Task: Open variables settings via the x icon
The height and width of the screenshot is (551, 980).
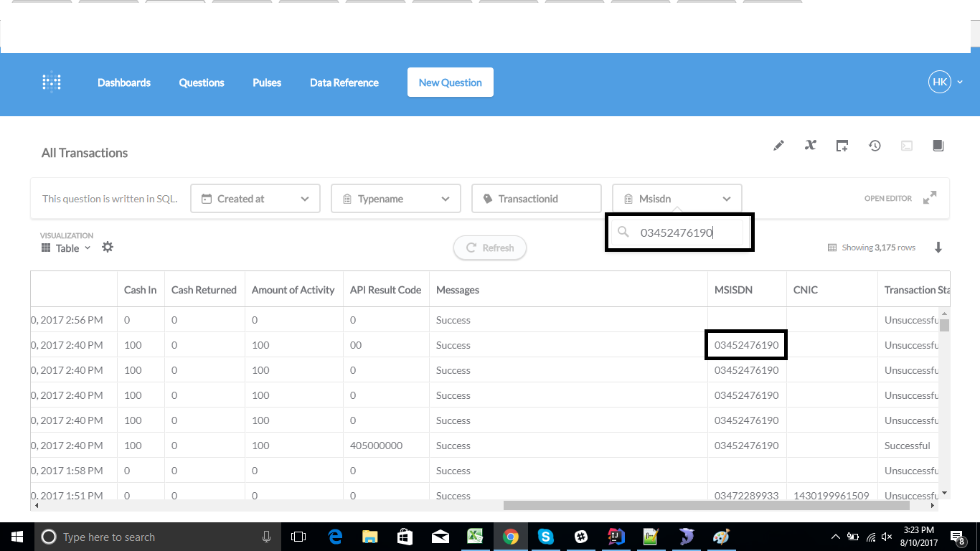Action: click(x=810, y=145)
